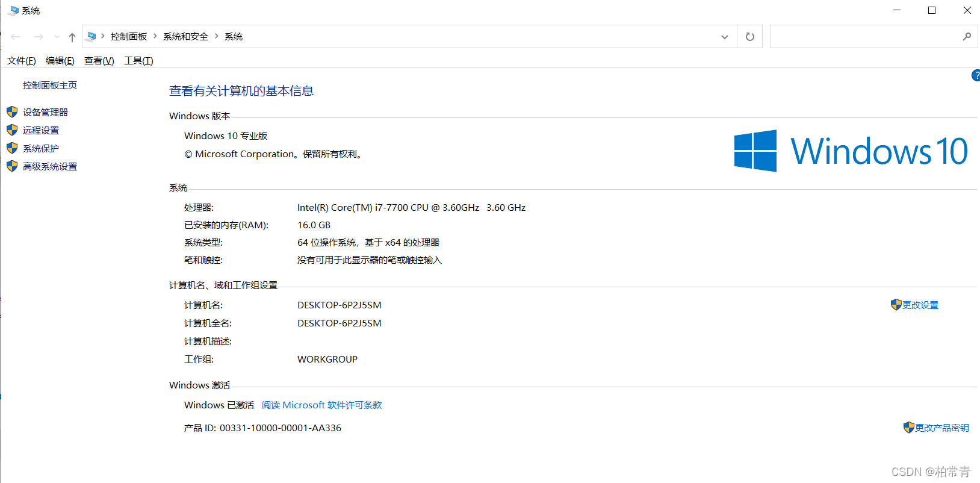
Task: Go to 控制面板主页 link
Action: 50,85
